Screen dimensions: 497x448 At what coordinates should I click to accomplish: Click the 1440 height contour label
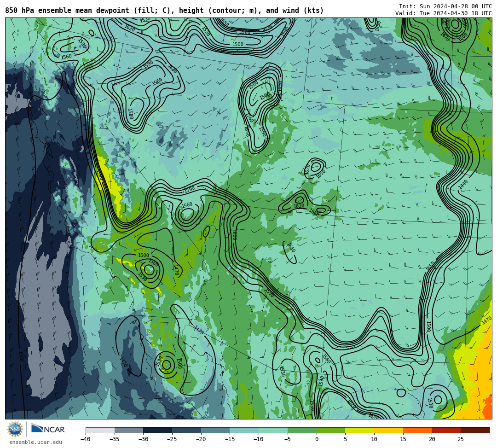click(463, 185)
